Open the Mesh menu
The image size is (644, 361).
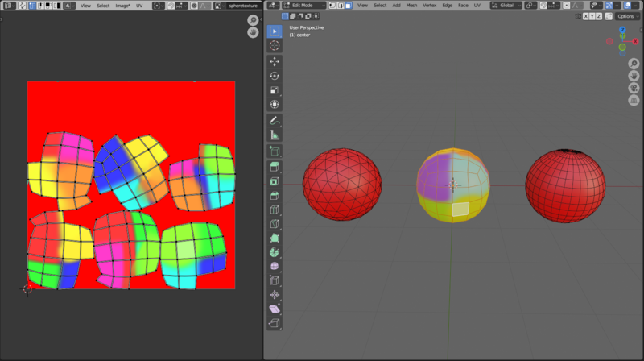coord(411,5)
